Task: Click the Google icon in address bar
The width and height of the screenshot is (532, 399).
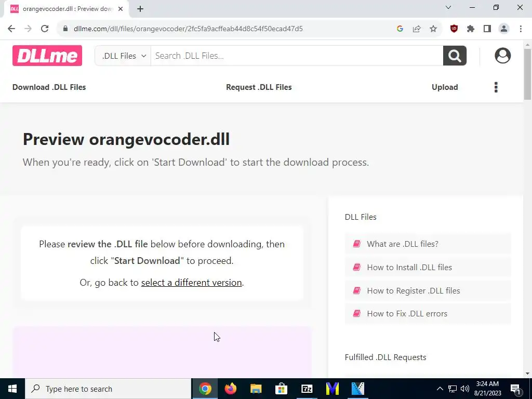Action: coord(400,29)
